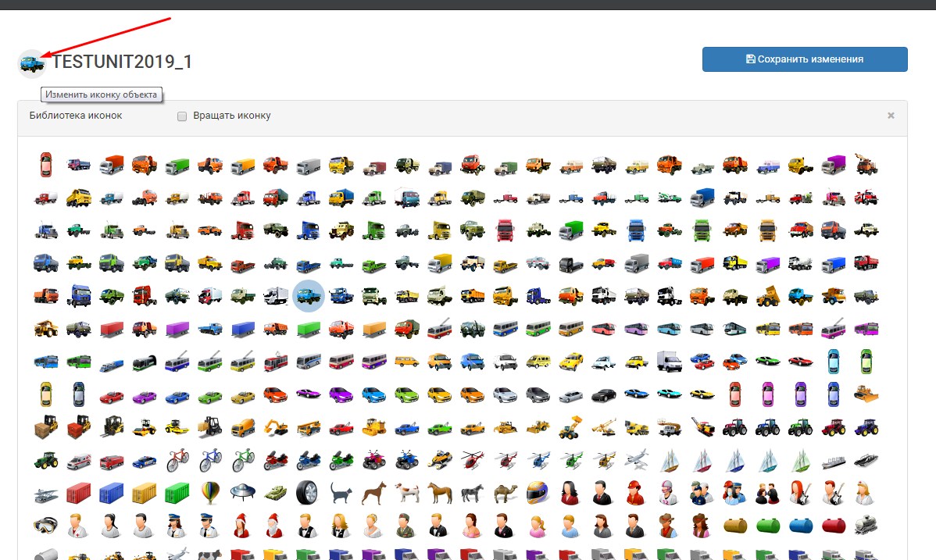Close the Библиотека иконок panel
The image size is (936, 560).
(891, 116)
